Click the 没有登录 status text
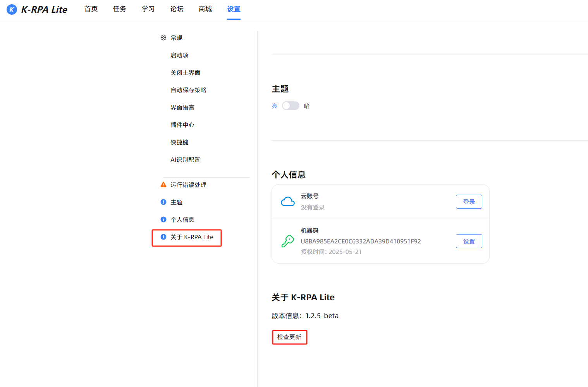Screen dimensions: 588x387 (313, 207)
